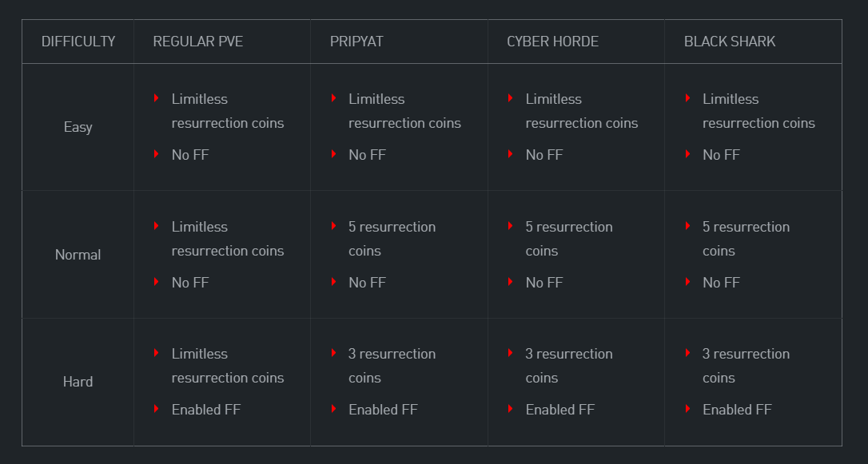Click the PRIPYAT column header
The height and width of the screenshot is (464, 868).
[356, 42]
